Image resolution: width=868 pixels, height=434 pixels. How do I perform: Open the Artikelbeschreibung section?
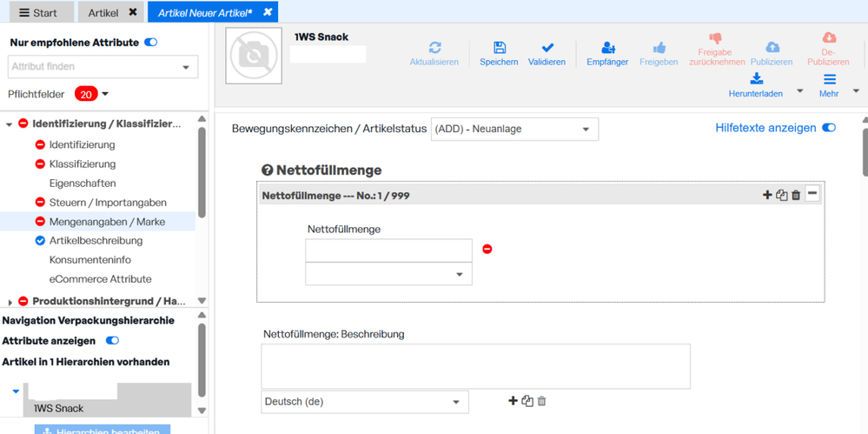tap(96, 241)
